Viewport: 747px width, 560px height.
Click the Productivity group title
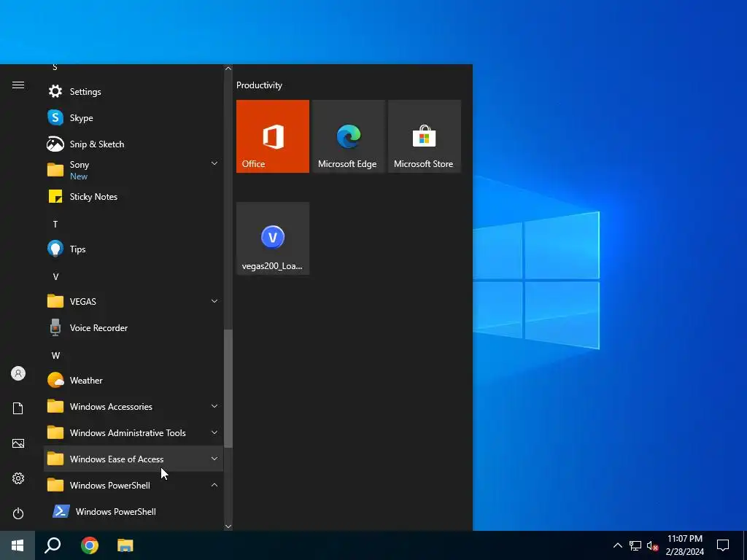[x=259, y=85]
